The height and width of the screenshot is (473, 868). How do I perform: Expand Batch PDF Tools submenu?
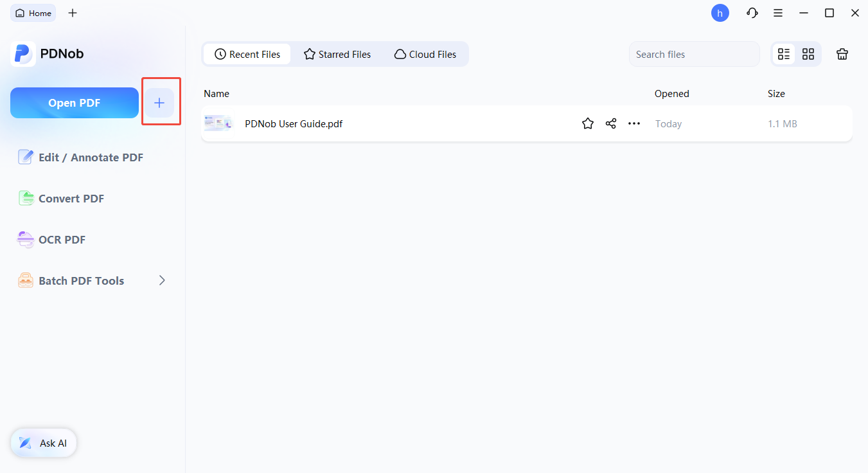coord(161,280)
